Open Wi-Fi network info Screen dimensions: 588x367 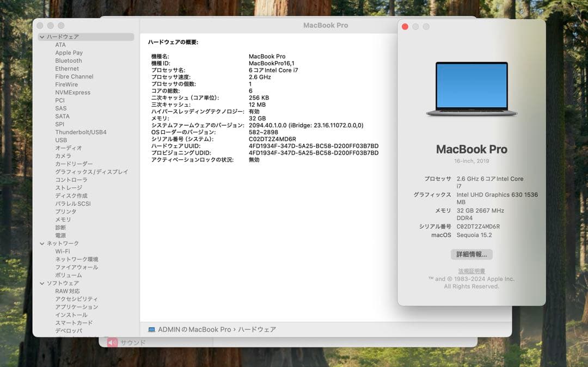coord(63,251)
